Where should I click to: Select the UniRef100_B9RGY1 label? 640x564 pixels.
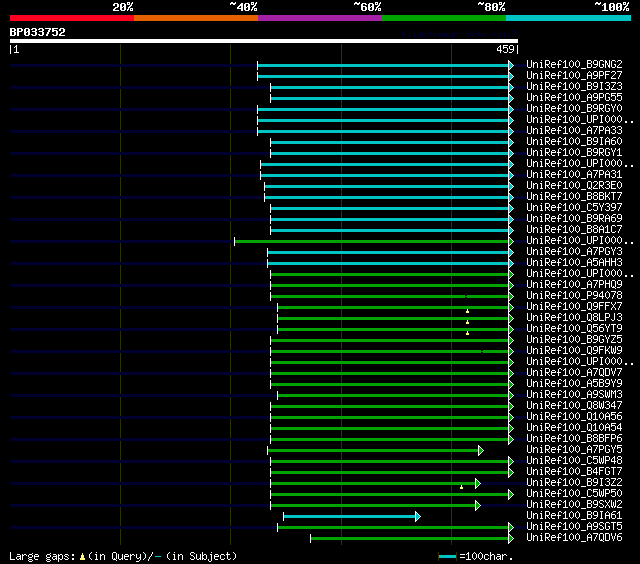[x=574, y=152]
